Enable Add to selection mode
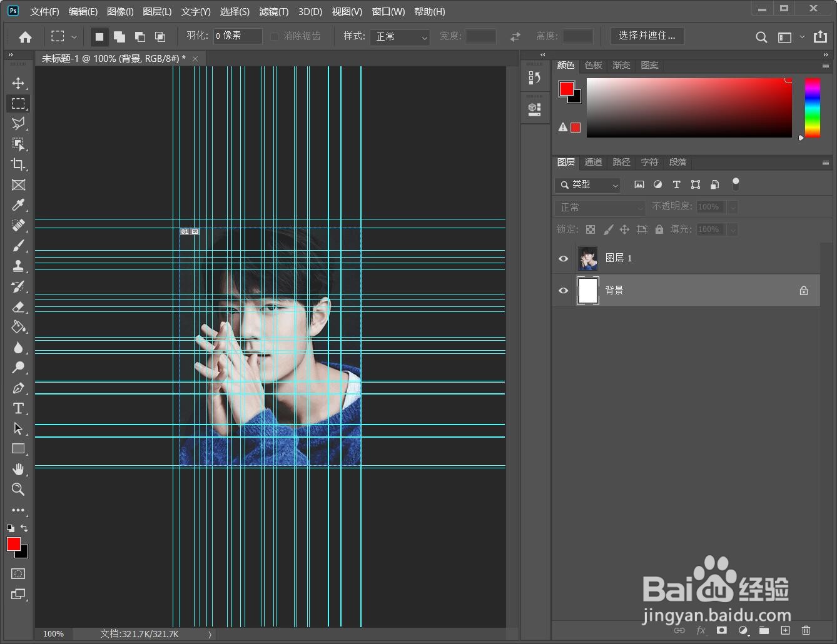Image resolution: width=837 pixels, height=644 pixels. pos(119,37)
